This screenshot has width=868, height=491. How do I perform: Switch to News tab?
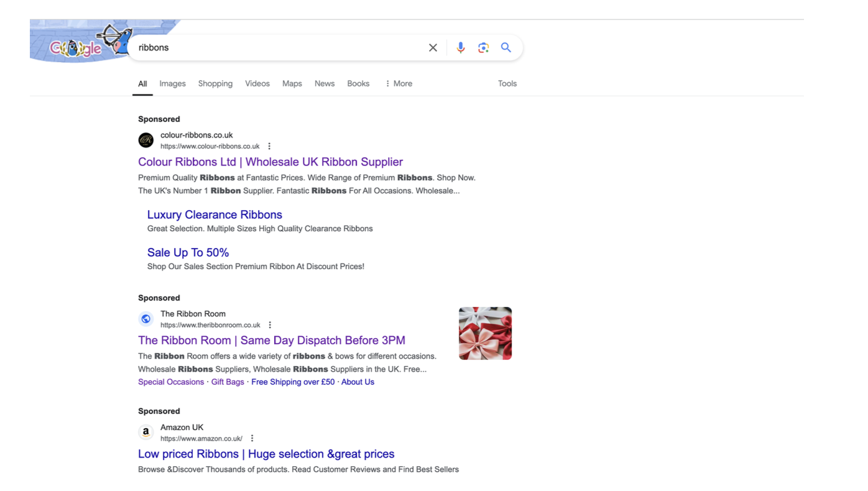coord(325,84)
